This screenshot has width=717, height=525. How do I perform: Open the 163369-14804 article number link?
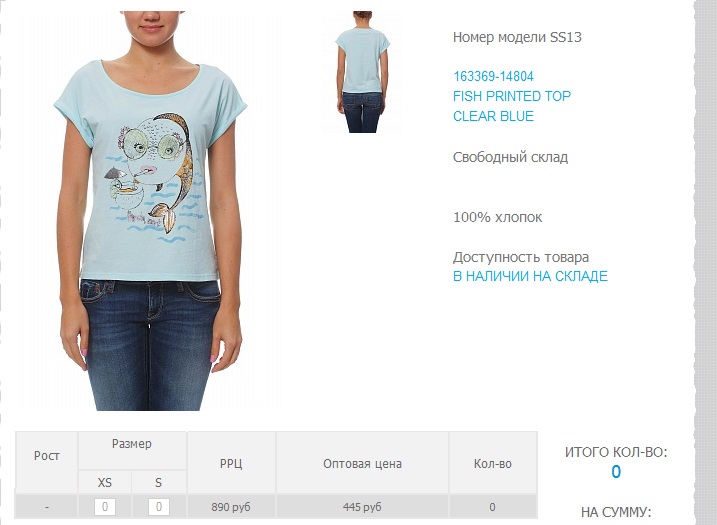(493, 76)
